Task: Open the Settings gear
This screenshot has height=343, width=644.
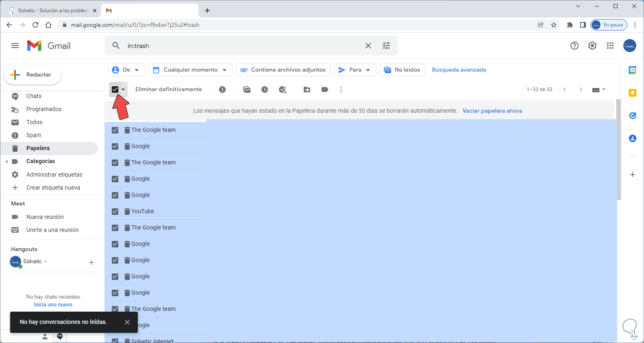Action: point(592,46)
